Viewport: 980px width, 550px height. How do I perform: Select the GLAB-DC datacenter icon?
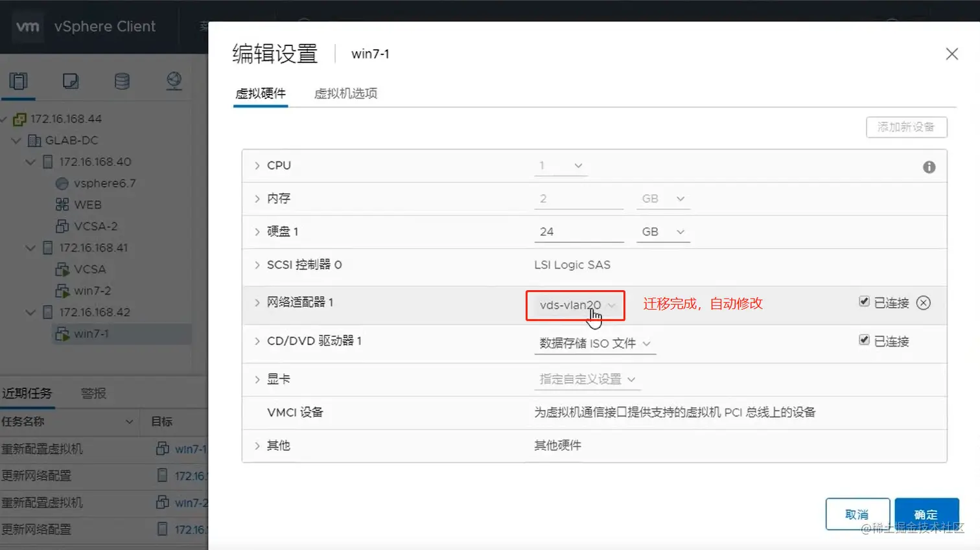[x=34, y=141]
